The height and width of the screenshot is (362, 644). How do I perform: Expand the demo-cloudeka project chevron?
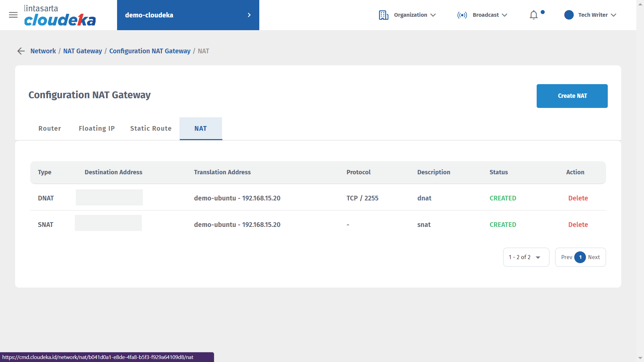(x=249, y=15)
